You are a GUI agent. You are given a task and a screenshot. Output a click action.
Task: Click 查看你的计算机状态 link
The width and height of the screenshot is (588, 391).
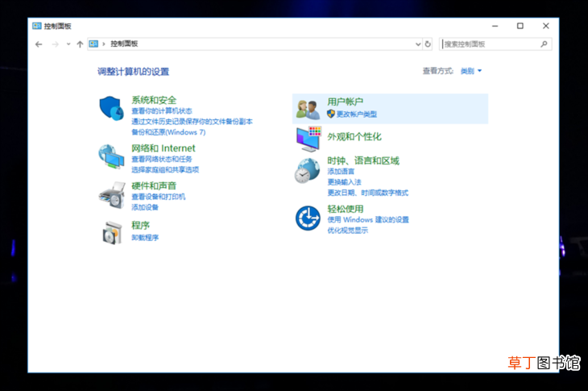coord(162,111)
